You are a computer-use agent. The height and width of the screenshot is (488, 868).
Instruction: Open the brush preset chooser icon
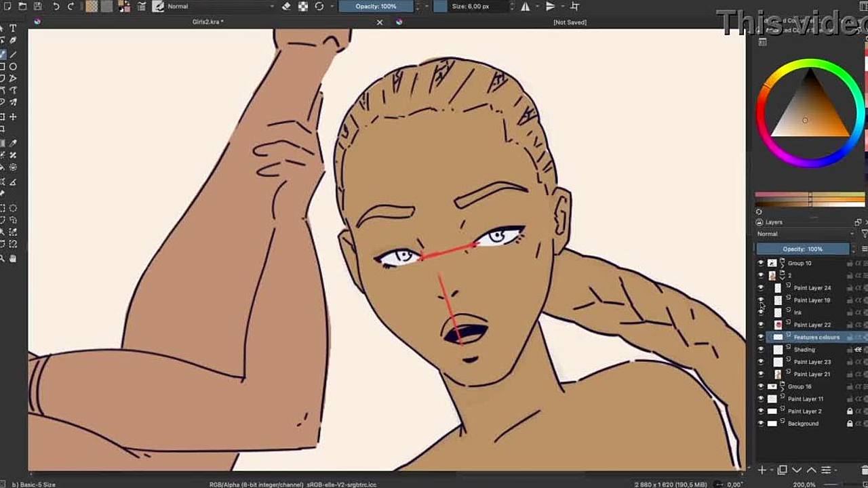[x=158, y=6]
